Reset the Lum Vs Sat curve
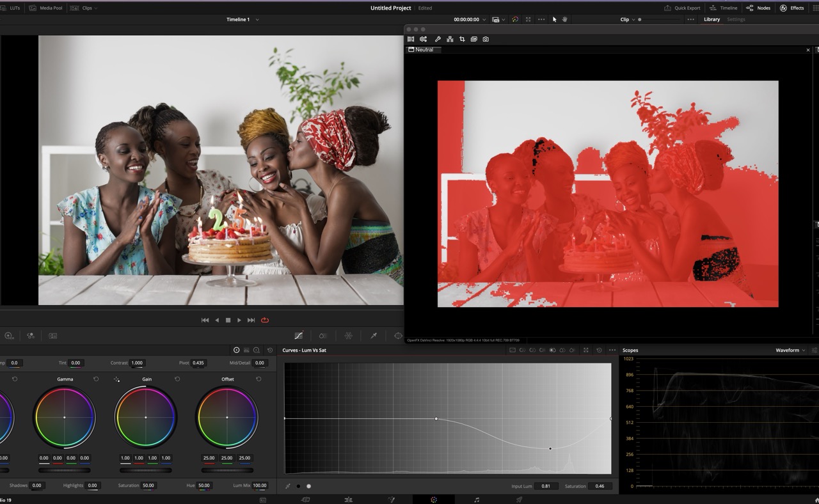Viewport: 819px width, 504px height. tap(599, 350)
